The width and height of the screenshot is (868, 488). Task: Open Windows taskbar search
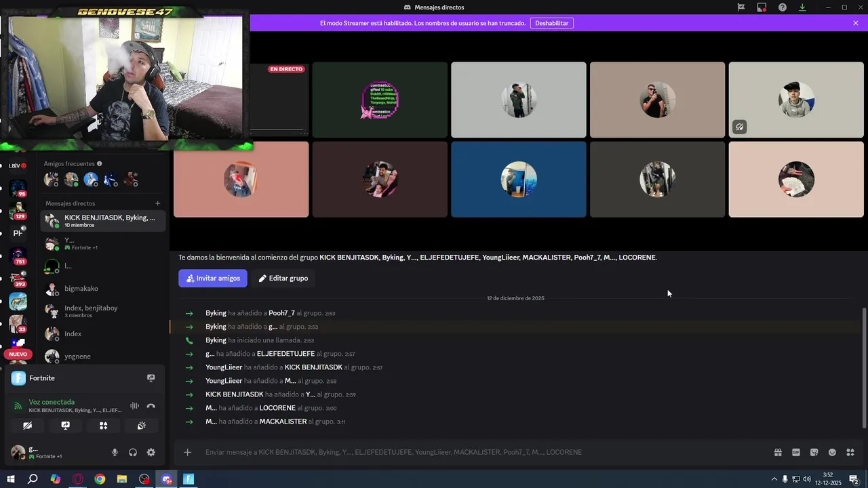click(33, 479)
